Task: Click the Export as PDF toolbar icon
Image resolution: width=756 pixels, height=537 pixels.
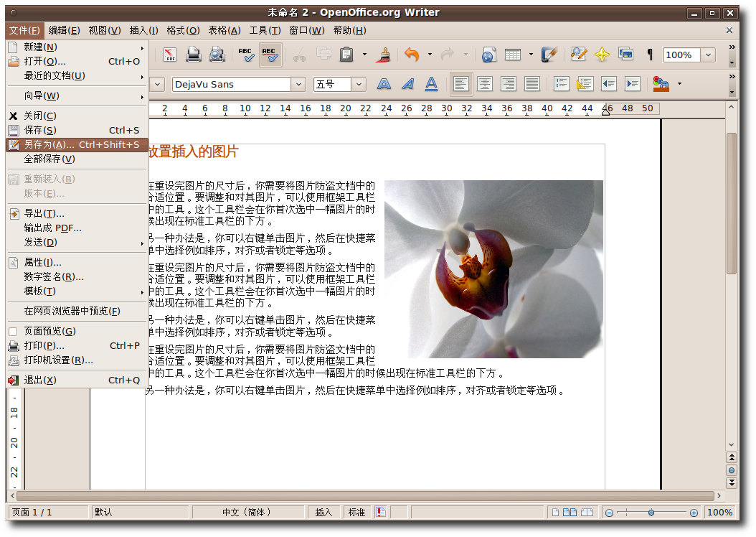Action: [x=170, y=55]
